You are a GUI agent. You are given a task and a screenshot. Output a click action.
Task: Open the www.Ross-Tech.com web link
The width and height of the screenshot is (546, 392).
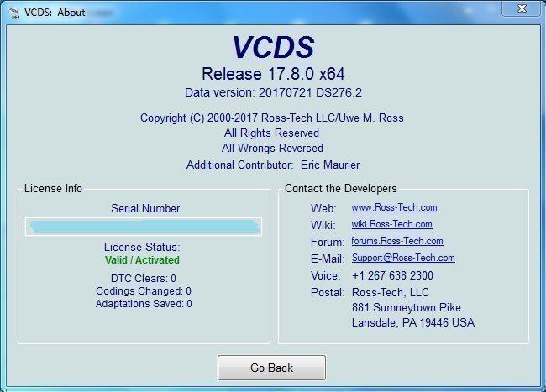click(x=394, y=207)
